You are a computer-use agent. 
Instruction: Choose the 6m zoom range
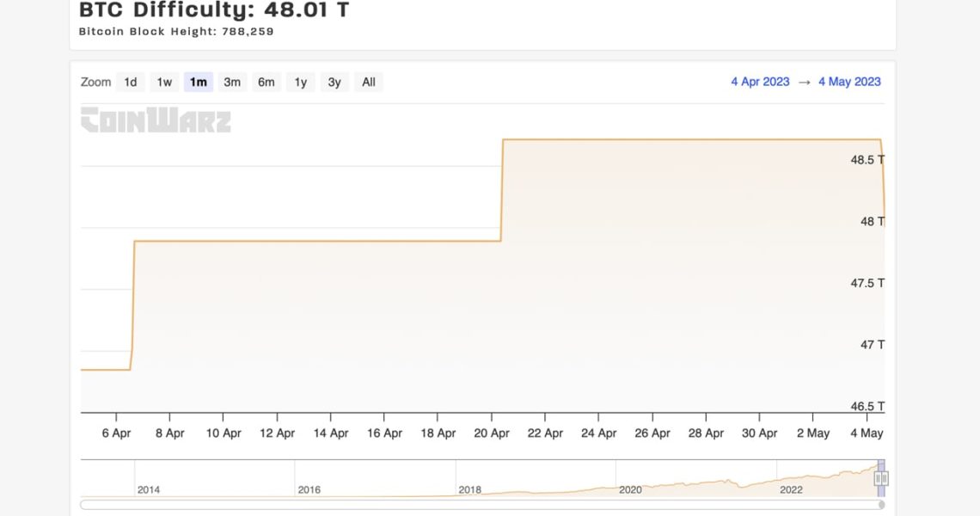(x=266, y=83)
